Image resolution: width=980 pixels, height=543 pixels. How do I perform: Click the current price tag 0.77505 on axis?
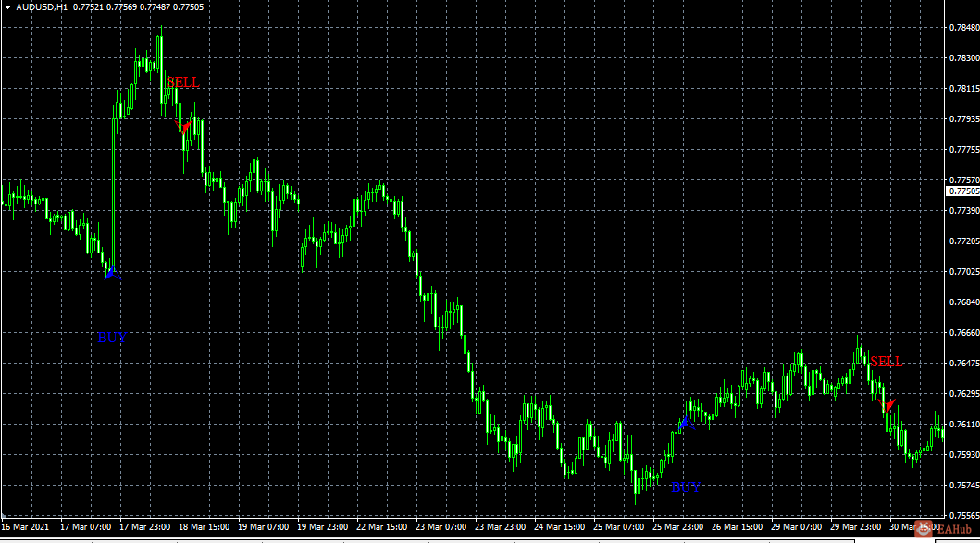[963, 191]
